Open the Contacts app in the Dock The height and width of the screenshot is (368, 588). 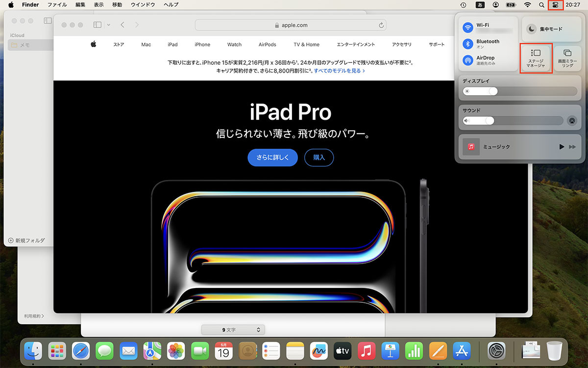click(248, 351)
